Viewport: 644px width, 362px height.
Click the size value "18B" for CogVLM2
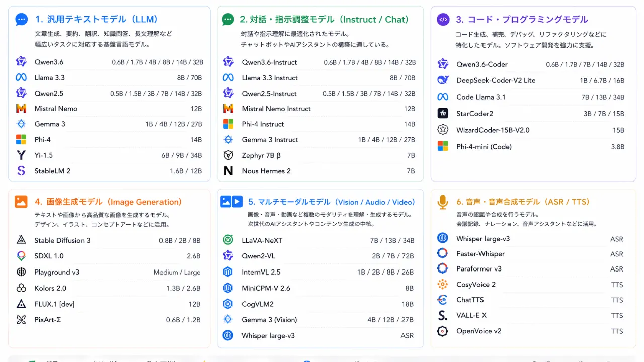click(x=408, y=304)
